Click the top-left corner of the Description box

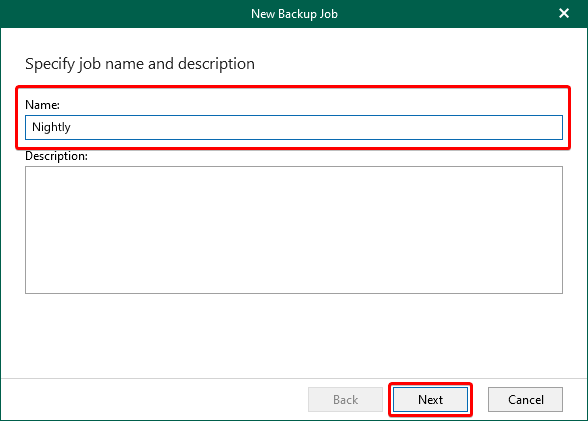[x=28, y=169]
